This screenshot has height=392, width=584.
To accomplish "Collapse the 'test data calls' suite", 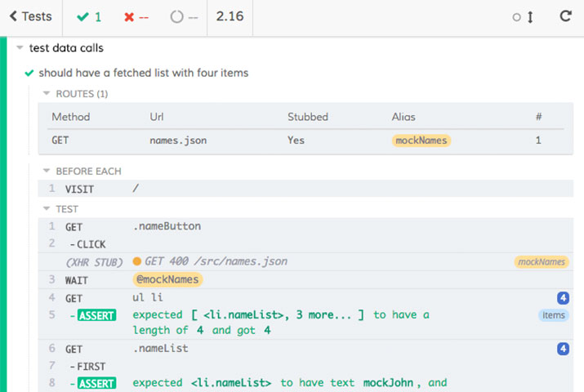I will [x=20, y=48].
